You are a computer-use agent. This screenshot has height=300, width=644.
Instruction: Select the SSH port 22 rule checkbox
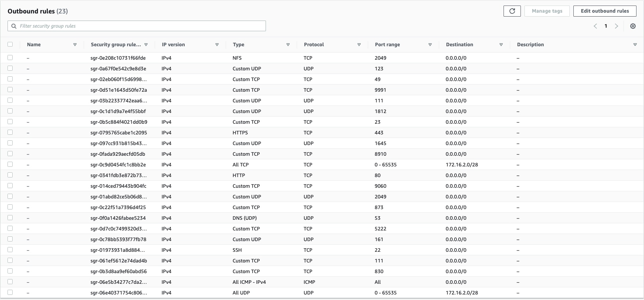10,250
